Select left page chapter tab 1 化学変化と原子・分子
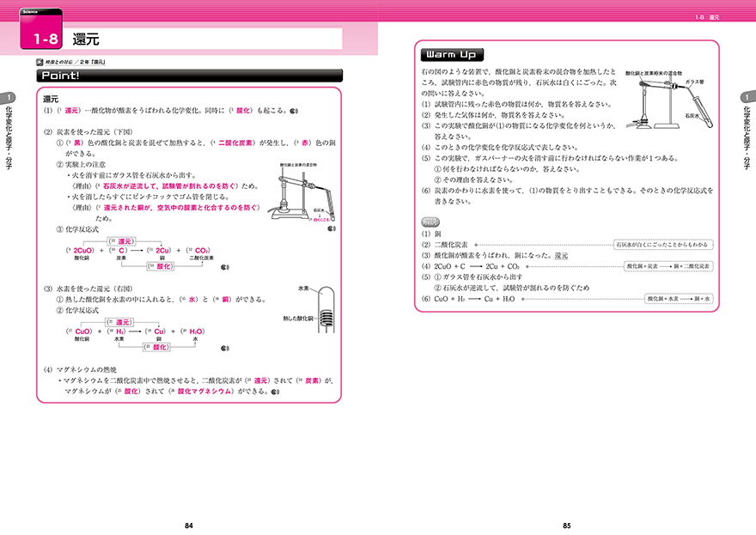Viewport: 756px width, 535px height. pyautogui.click(x=9, y=131)
